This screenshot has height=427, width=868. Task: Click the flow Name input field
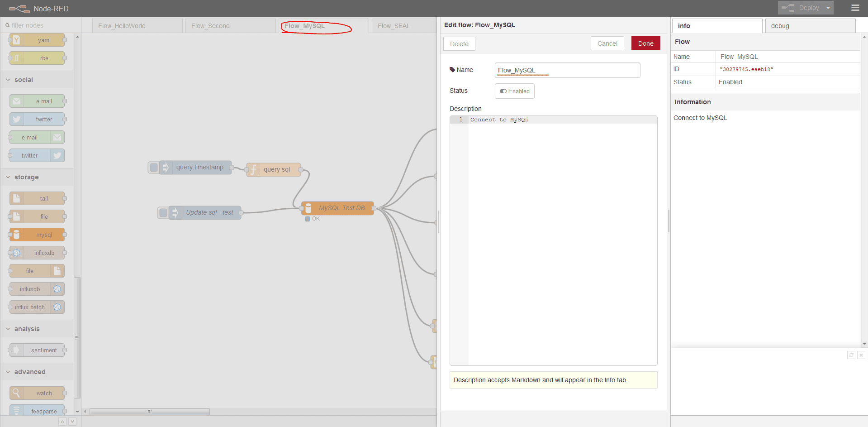pyautogui.click(x=567, y=70)
